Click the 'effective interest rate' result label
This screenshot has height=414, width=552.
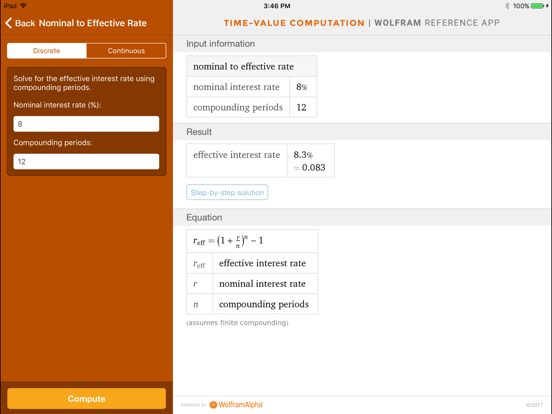click(x=236, y=155)
